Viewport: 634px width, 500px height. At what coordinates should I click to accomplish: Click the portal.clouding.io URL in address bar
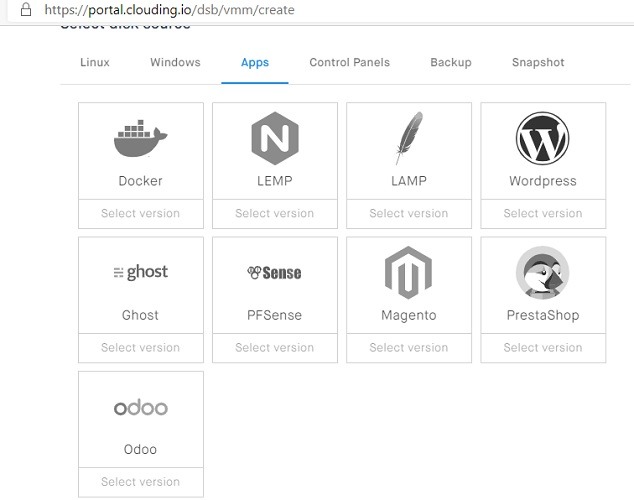click(x=169, y=9)
